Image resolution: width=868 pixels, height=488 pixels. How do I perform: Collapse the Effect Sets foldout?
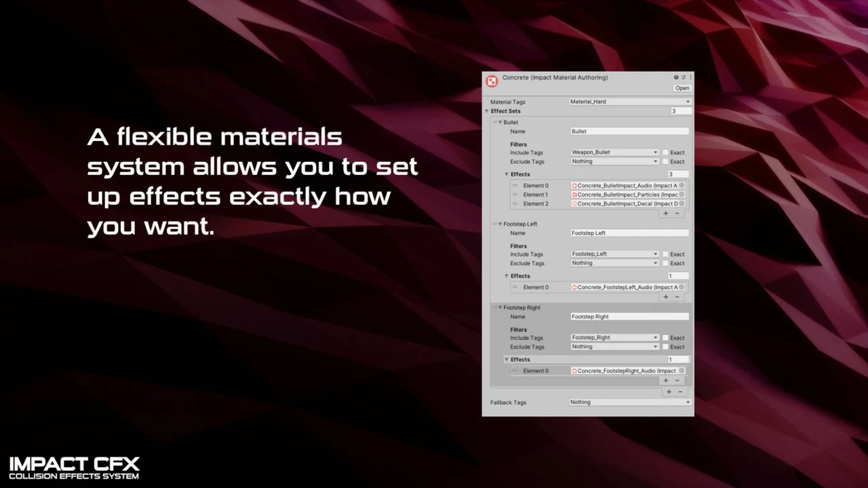487,111
